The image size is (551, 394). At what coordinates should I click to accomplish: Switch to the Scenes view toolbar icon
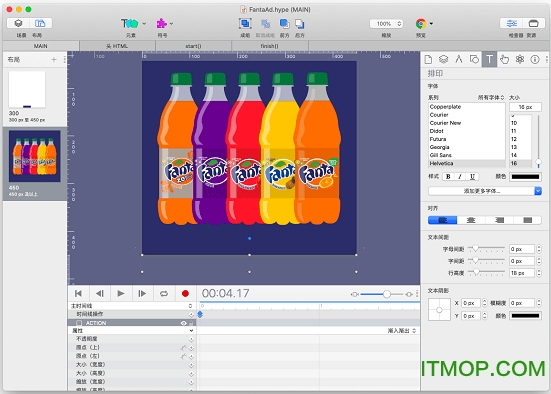click(18, 24)
